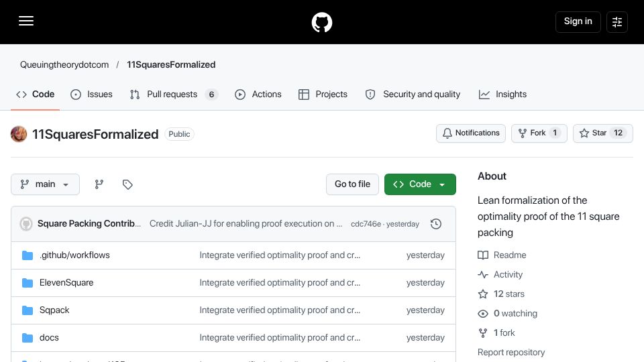Screen dimensions: 644x362
Task: Open 12 stars link
Action: click(501, 294)
